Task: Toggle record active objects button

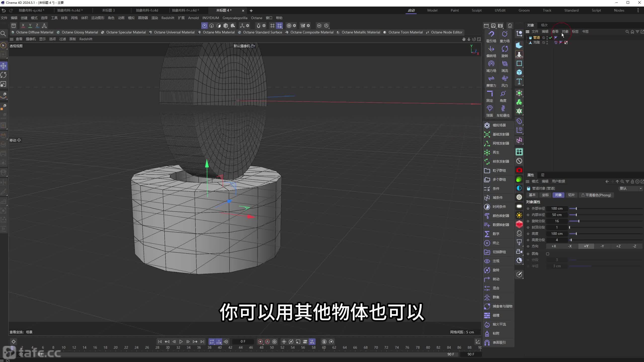Action: 260,342
